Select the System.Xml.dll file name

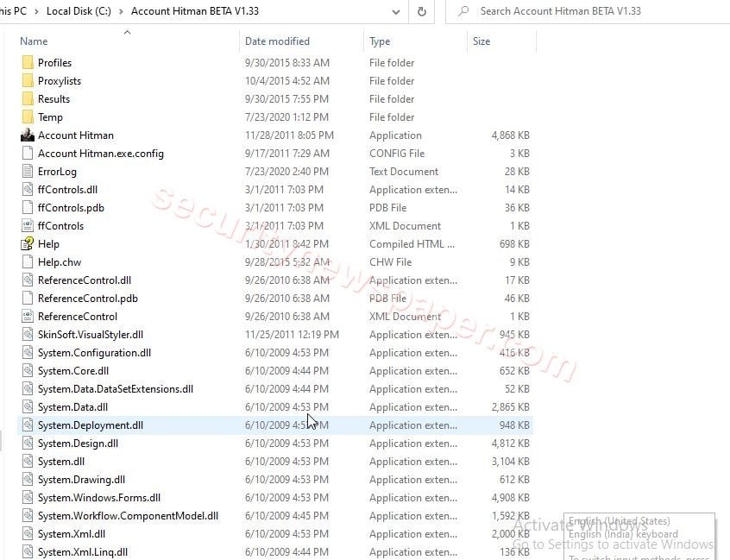72,534
